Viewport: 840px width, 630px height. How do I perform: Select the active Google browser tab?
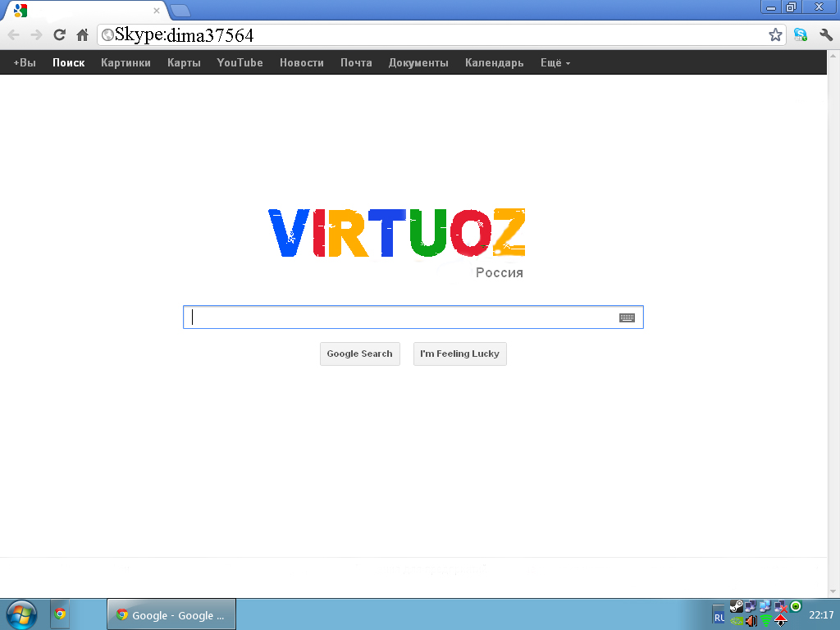85,11
